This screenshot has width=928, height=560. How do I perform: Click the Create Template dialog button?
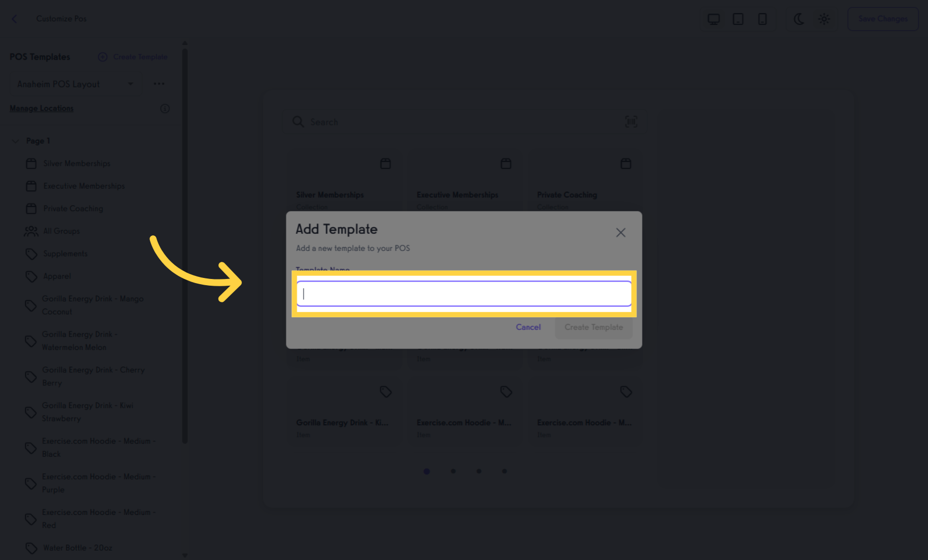pos(593,327)
